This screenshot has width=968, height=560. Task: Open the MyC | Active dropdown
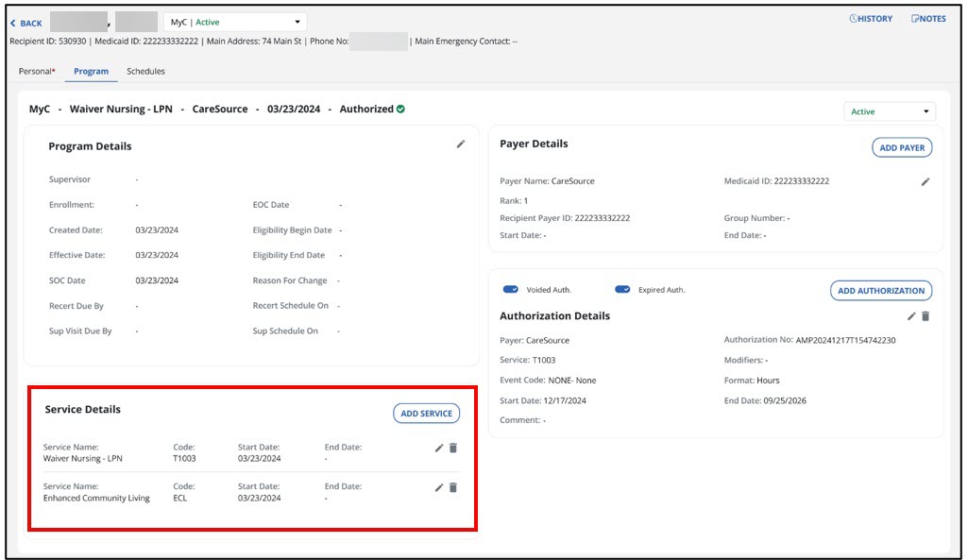(235, 22)
